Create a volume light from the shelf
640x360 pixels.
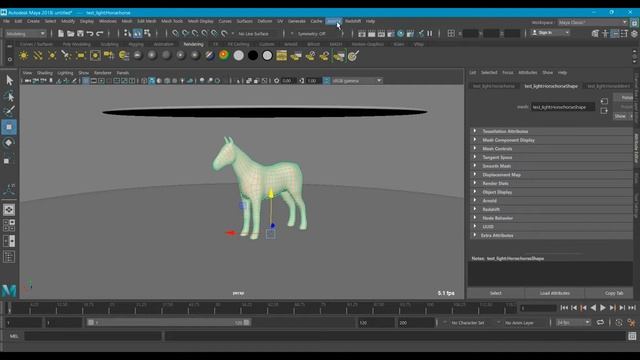tap(95, 55)
